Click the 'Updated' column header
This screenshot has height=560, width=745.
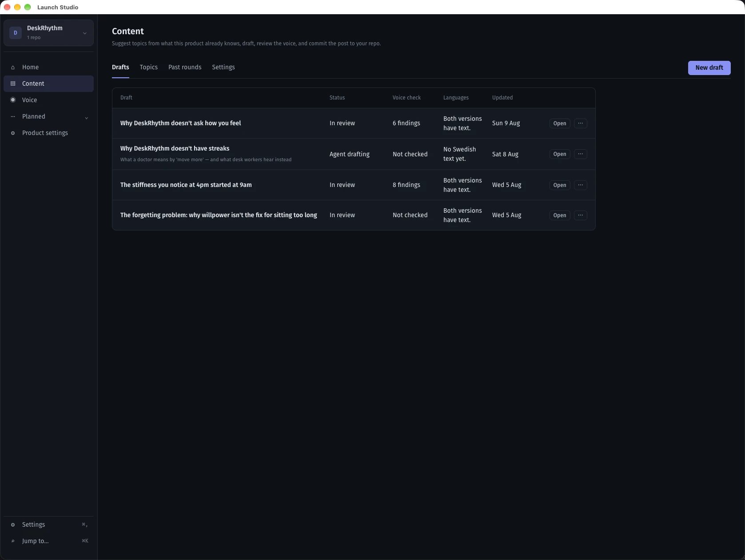click(x=502, y=98)
